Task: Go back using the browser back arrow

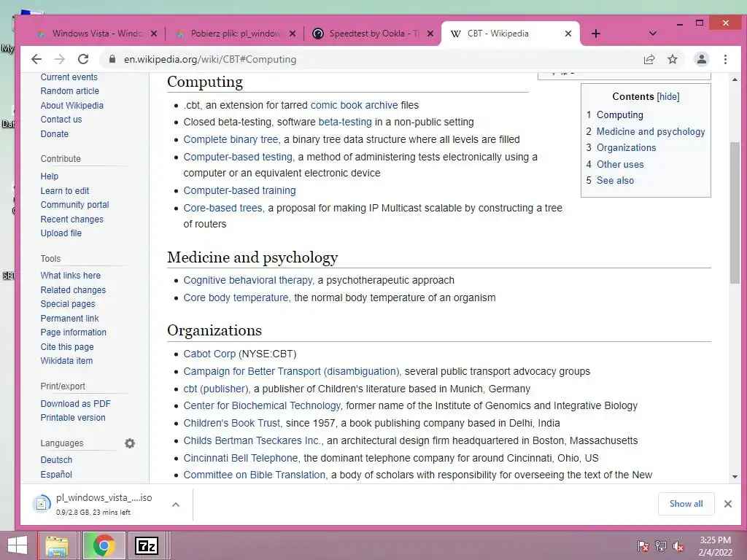Action: point(36,59)
